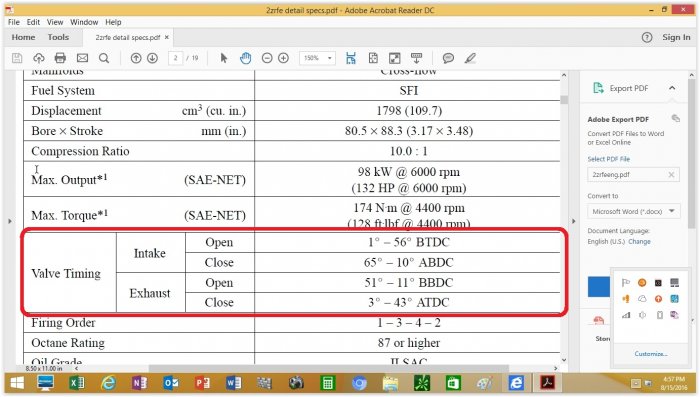Open Excel from the Windows taskbar
Image resolution: width=700 pixels, height=397 pixels.
click(x=77, y=383)
